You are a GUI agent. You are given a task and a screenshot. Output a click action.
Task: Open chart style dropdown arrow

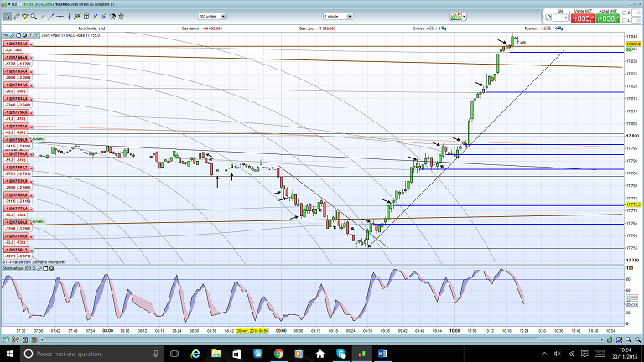pos(464,17)
